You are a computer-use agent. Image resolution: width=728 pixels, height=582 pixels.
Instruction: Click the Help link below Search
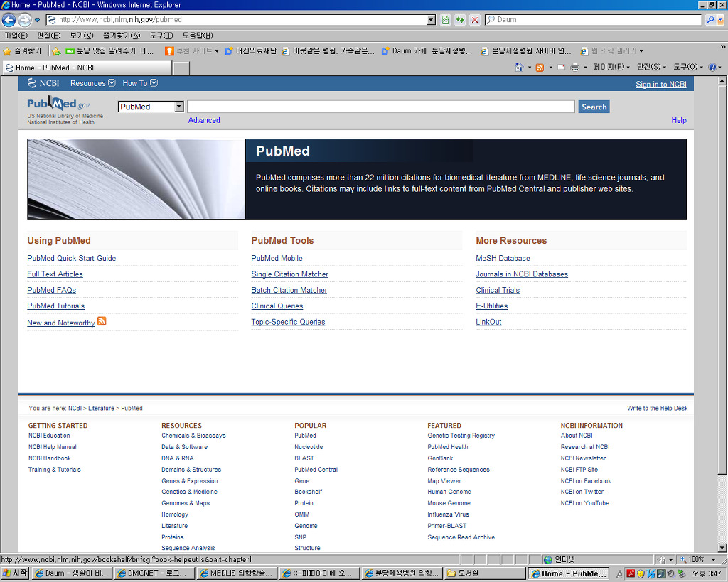tap(679, 120)
